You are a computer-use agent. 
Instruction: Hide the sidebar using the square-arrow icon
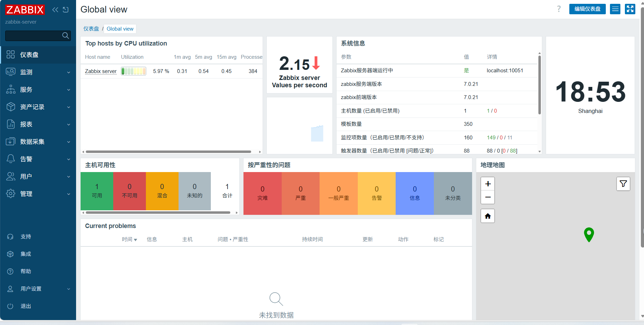[66, 10]
